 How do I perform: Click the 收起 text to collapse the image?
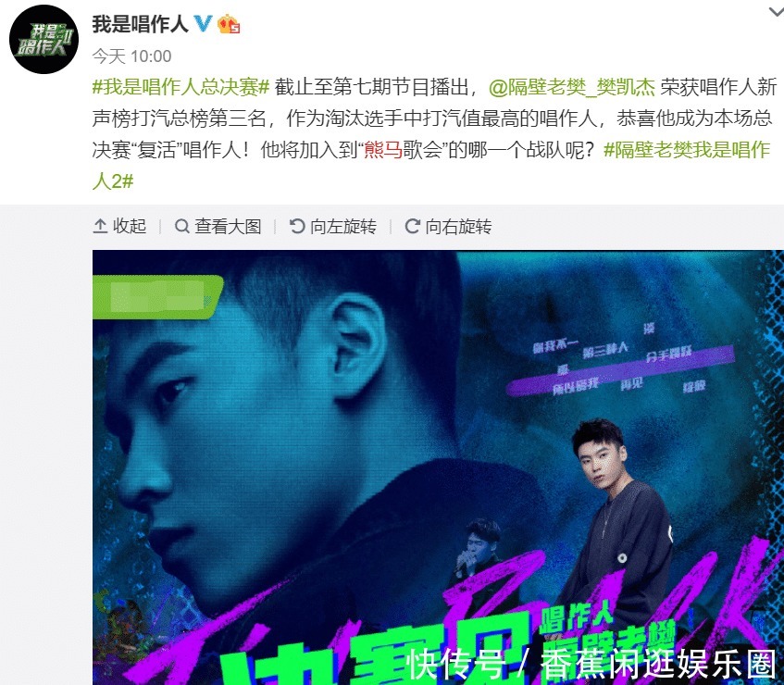coord(130,227)
